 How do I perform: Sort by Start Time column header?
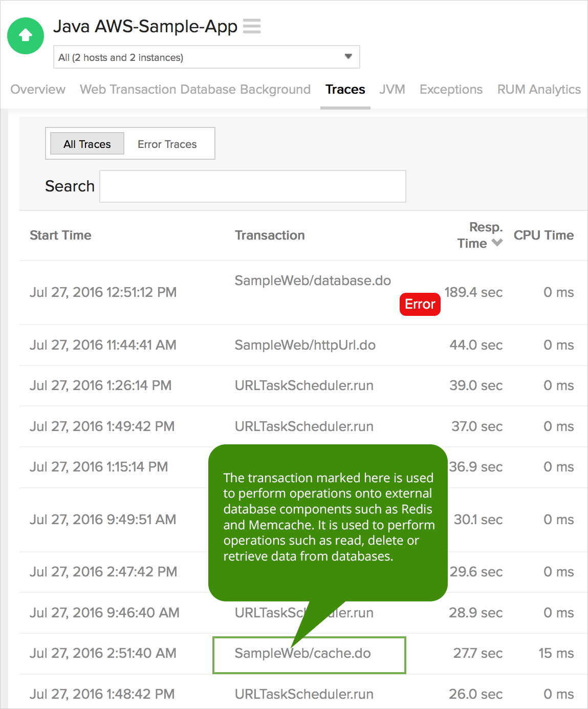(60, 235)
